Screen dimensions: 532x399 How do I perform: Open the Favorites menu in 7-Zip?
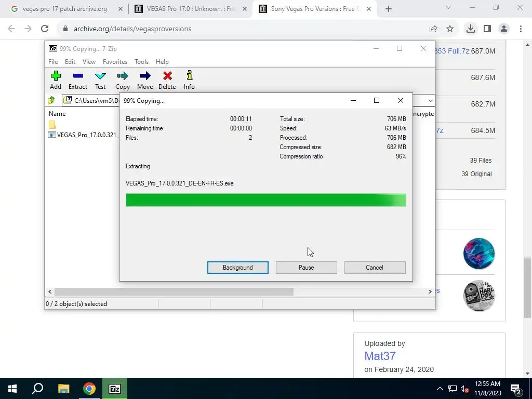115,62
